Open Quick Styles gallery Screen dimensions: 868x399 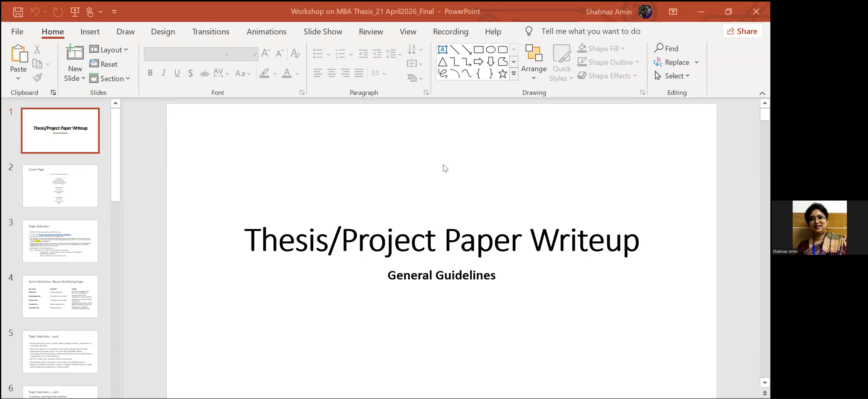(x=561, y=63)
